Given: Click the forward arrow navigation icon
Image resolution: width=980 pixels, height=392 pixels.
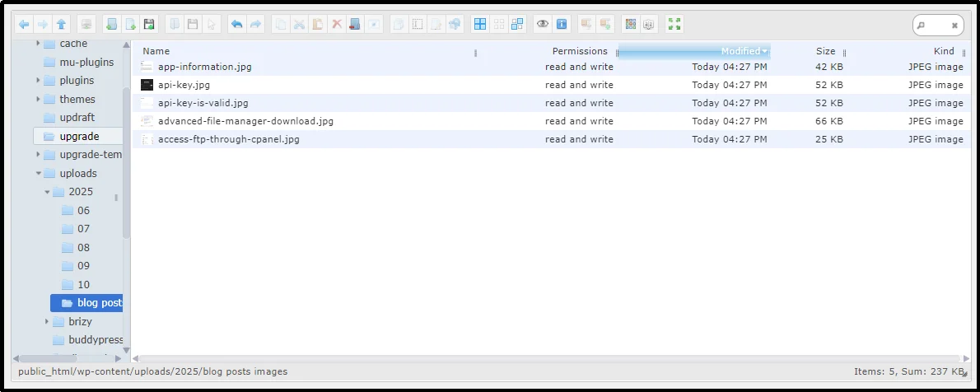Looking at the screenshot, I should [43, 25].
